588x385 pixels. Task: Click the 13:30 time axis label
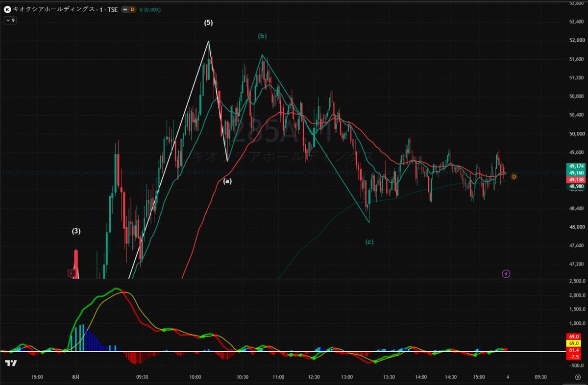390,377
